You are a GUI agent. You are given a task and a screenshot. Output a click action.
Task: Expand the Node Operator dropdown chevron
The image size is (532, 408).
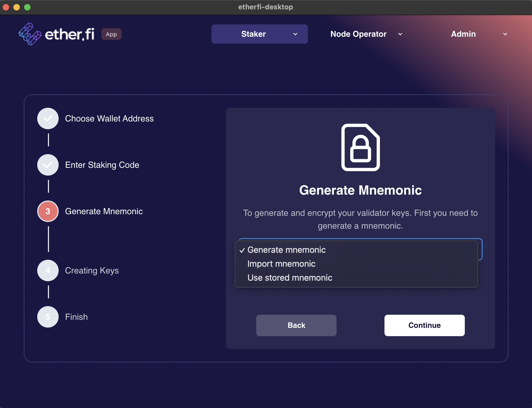click(x=400, y=34)
